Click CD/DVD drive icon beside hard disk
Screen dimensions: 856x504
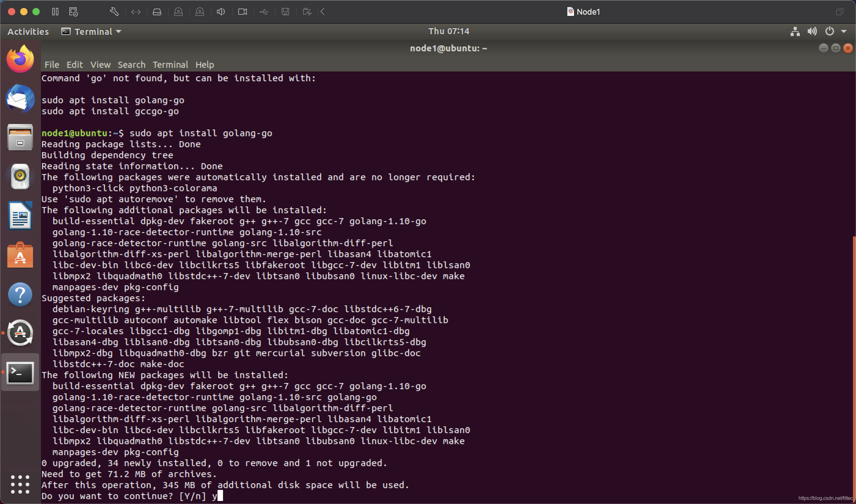pyautogui.click(x=178, y=12)
